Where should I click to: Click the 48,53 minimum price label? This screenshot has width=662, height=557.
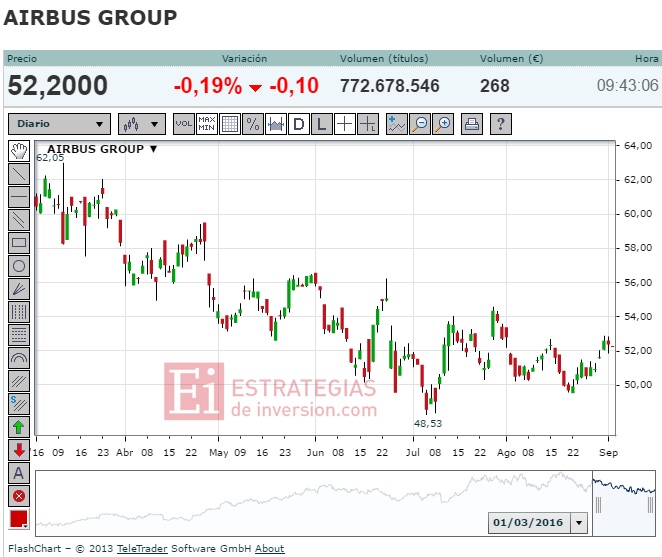[428, 424]
